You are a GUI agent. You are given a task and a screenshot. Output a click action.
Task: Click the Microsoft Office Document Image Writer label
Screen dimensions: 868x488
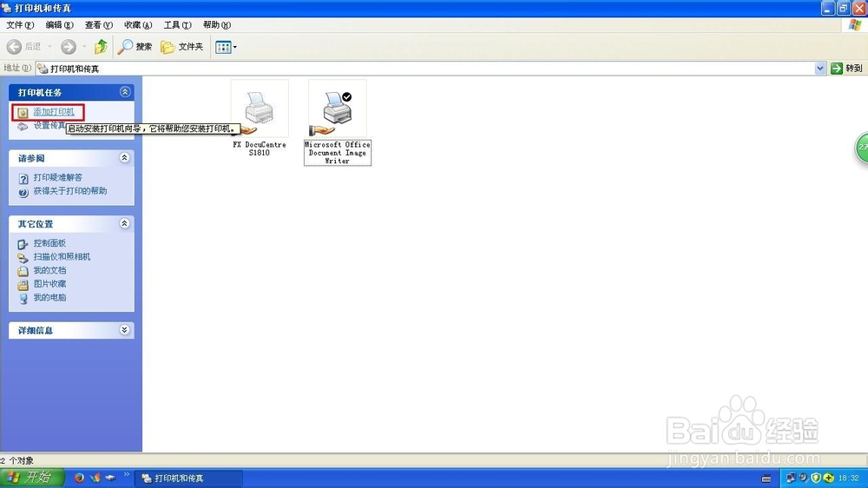point(337,152)
